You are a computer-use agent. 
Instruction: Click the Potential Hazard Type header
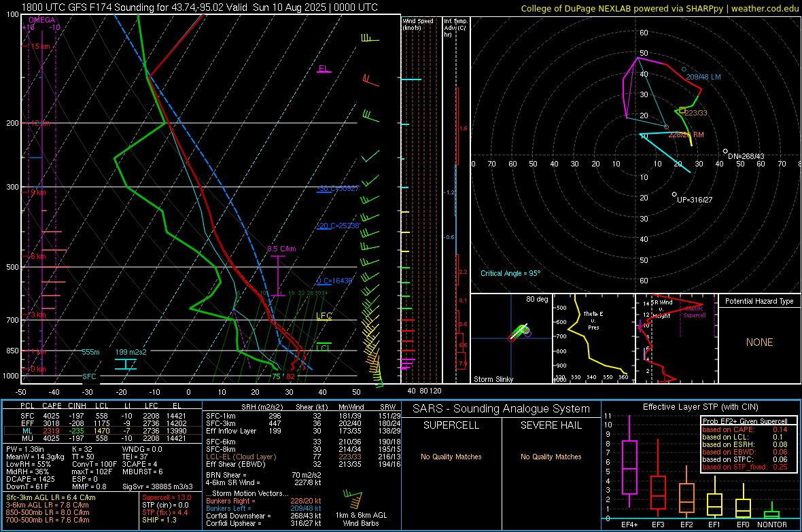click(x=759, y=301)
